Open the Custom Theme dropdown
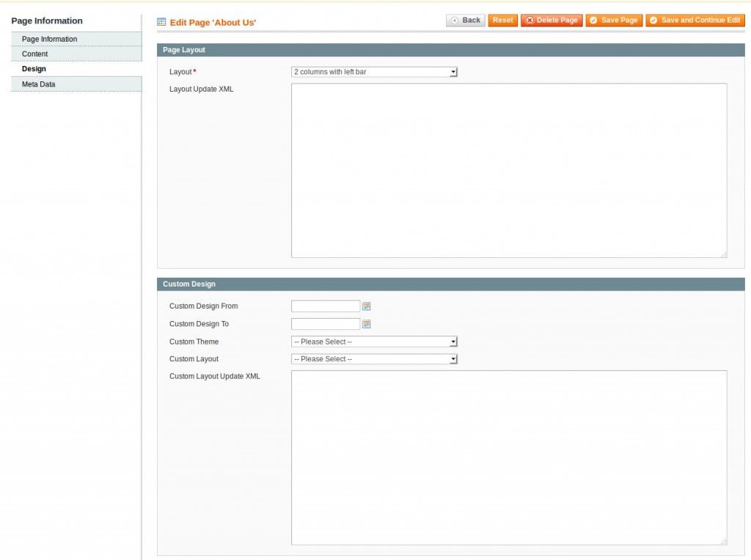Viewport: 751px width, 560px height. (x=374, y=342)
